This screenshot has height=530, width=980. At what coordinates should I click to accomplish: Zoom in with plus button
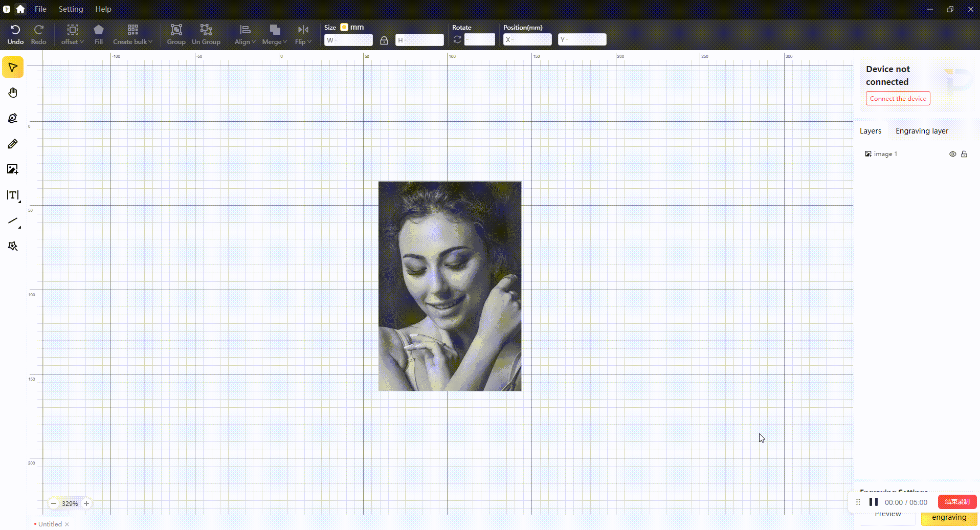pyautogui.click(x=86, y=503)
